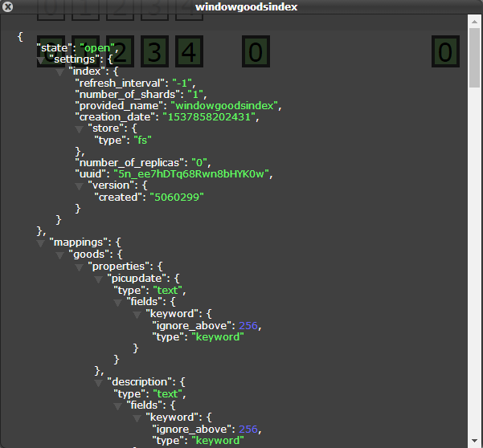The width and height of the screenshot is (483, 448).
Task: Collapse the "description" node triangle
Action: 98,384
